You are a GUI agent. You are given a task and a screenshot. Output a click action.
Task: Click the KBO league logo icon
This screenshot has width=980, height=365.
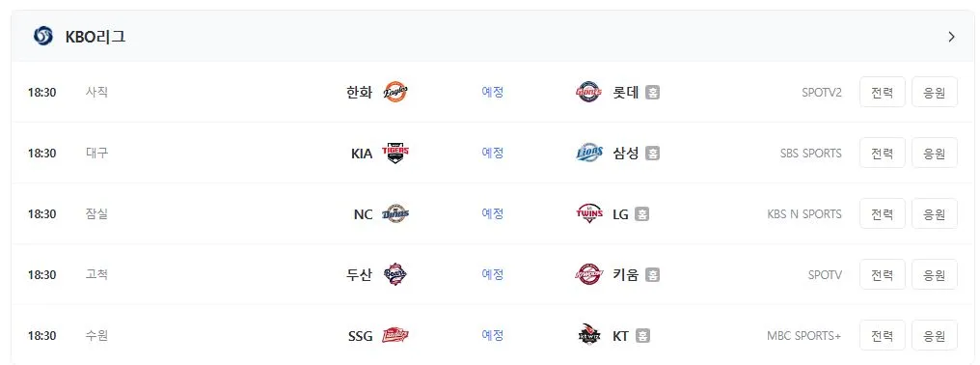(x=43, y=37)
